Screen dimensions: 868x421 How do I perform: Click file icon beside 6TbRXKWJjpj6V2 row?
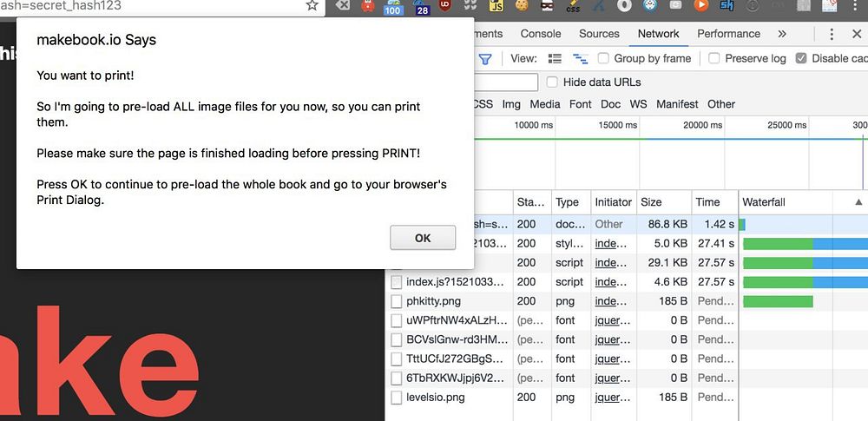coord(397,378)
